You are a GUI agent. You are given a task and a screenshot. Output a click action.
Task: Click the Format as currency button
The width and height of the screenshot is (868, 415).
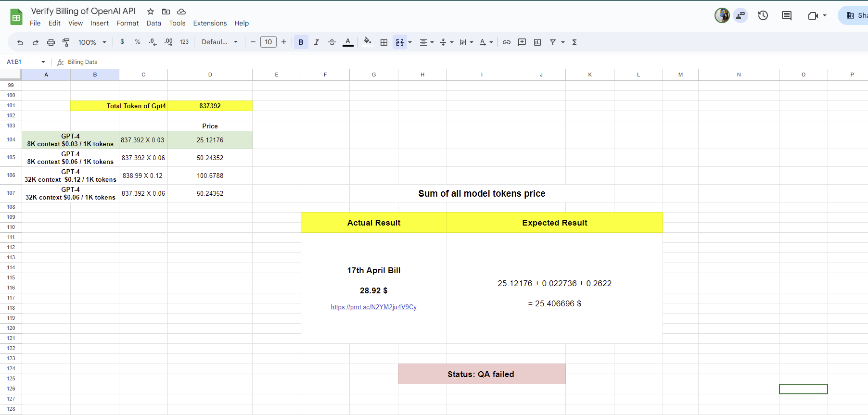[122, 42]
